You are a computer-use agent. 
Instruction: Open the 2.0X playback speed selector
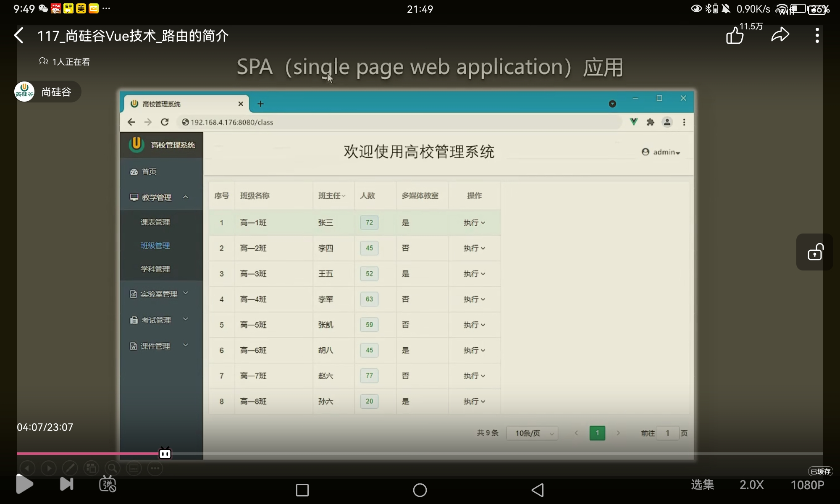pos(751,485)
